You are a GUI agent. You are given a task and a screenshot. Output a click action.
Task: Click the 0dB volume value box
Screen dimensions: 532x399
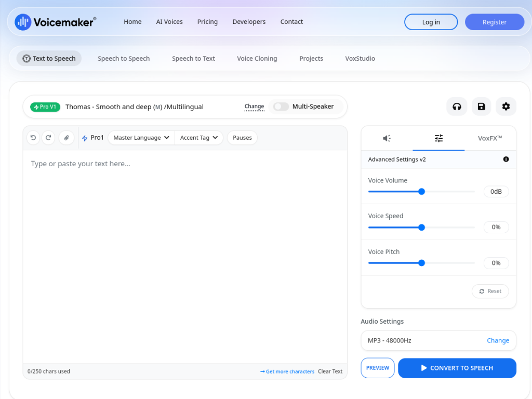click(x=496, y=191)
